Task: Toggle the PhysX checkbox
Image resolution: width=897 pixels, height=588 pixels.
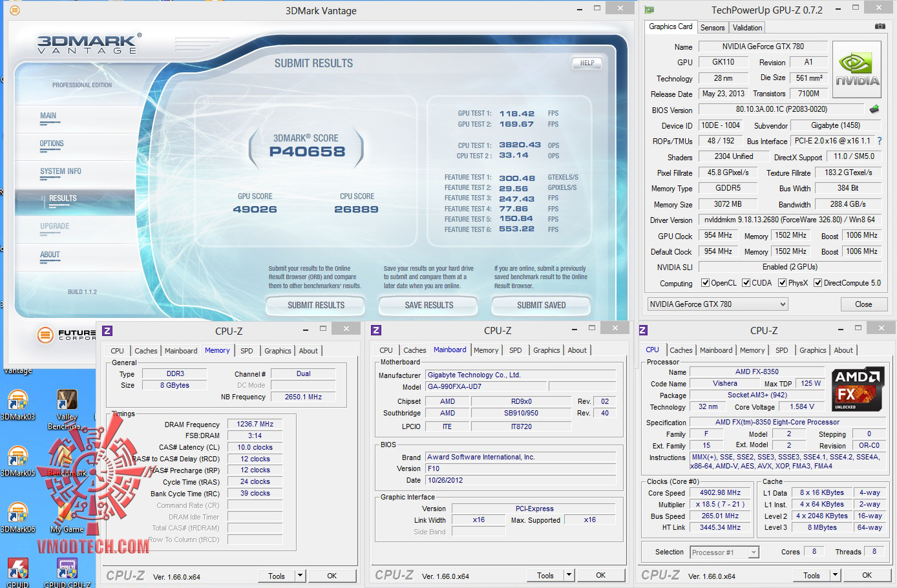Action: tap(783, 283)
